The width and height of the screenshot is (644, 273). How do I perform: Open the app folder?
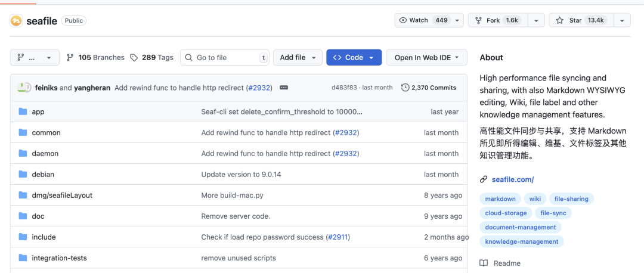tap(38, 111)
